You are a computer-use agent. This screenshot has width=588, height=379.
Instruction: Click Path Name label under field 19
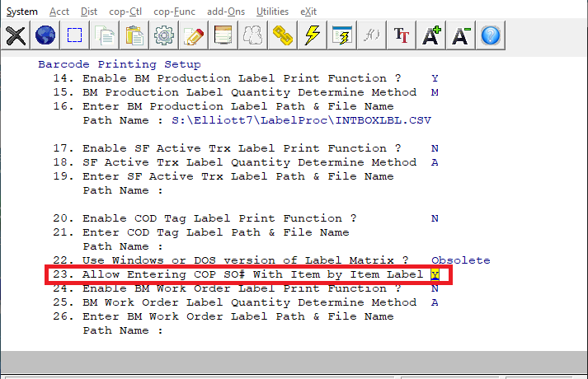123,190
